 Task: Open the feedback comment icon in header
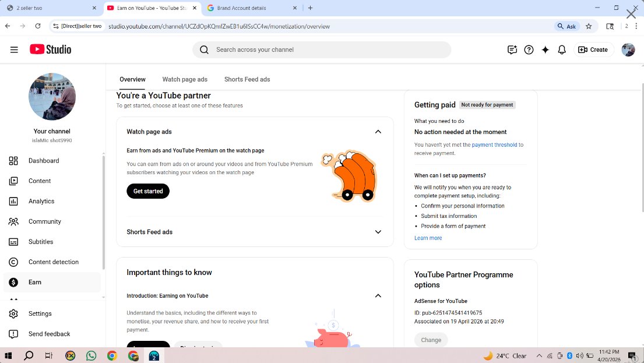click(512, 50)
